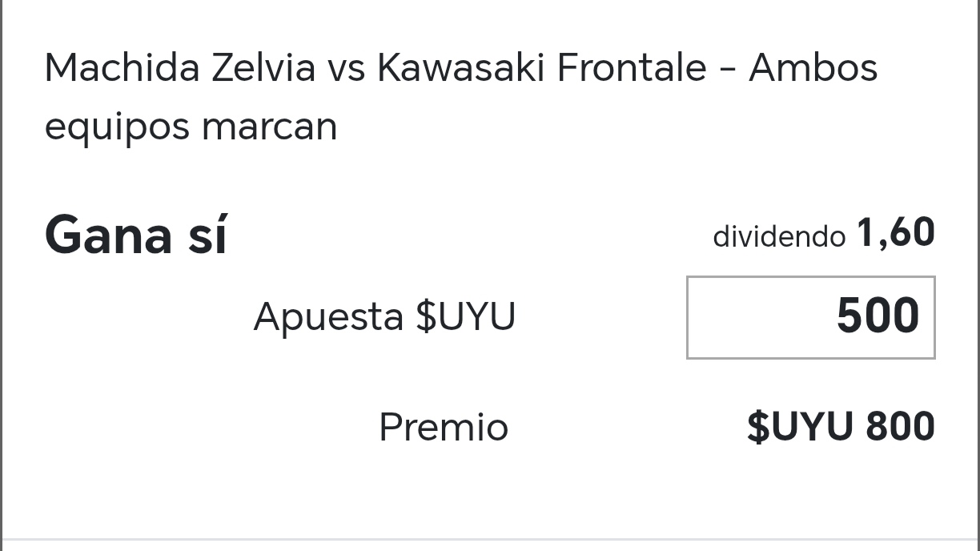
Task: Focus the stake field by clicking 500
Action: pyautogui.click(x=878, y=316)
